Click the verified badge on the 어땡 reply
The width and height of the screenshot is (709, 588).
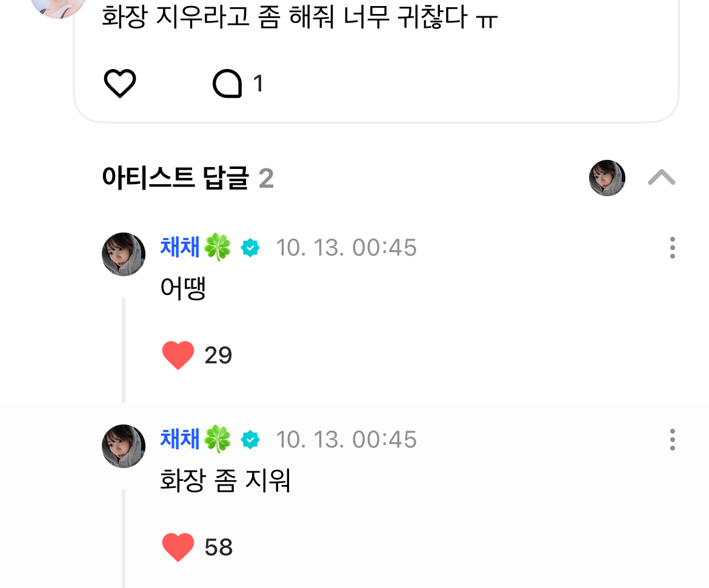coord(250,248)
